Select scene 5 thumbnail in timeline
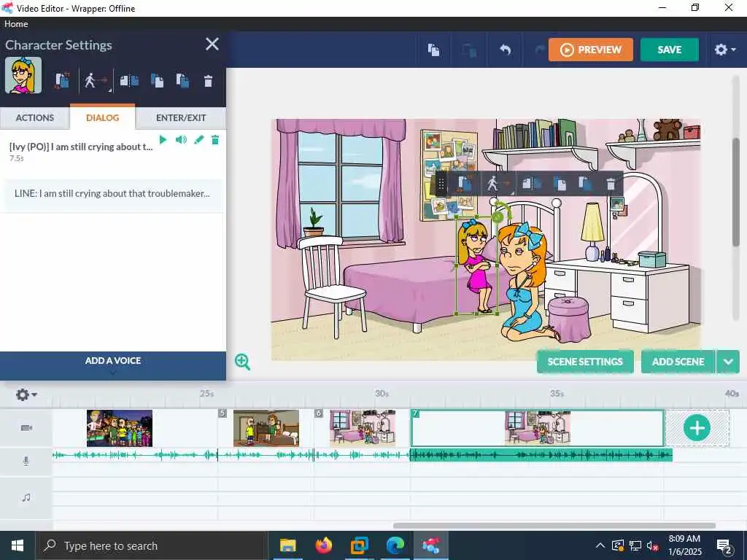The height and width of the screenshot is (560, 747). point(266,428)
